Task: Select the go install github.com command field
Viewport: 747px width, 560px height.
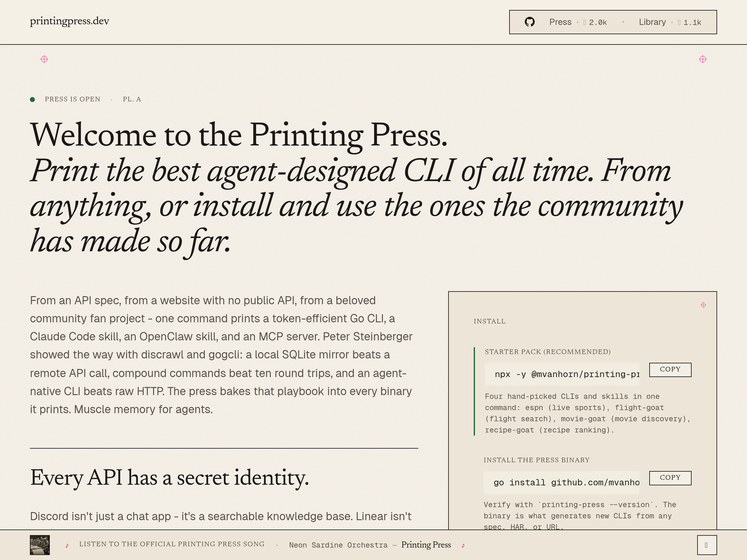Action: [561, 482]
